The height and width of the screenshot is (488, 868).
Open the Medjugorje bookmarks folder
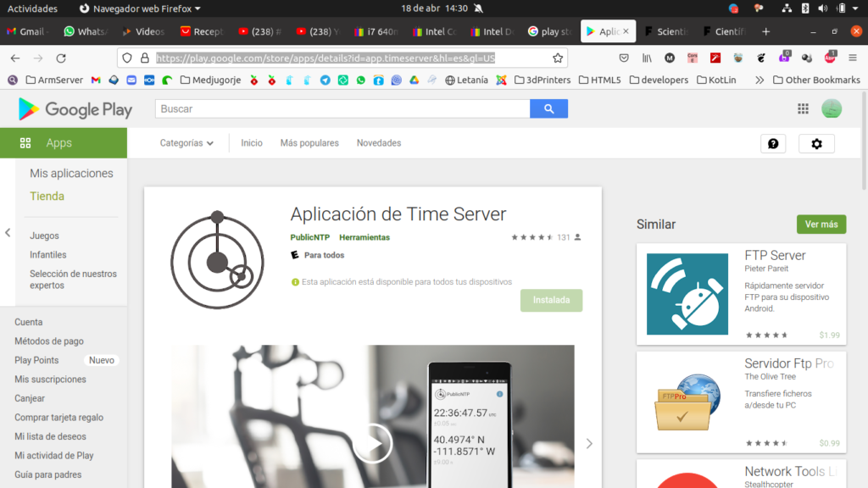point(210,80)
